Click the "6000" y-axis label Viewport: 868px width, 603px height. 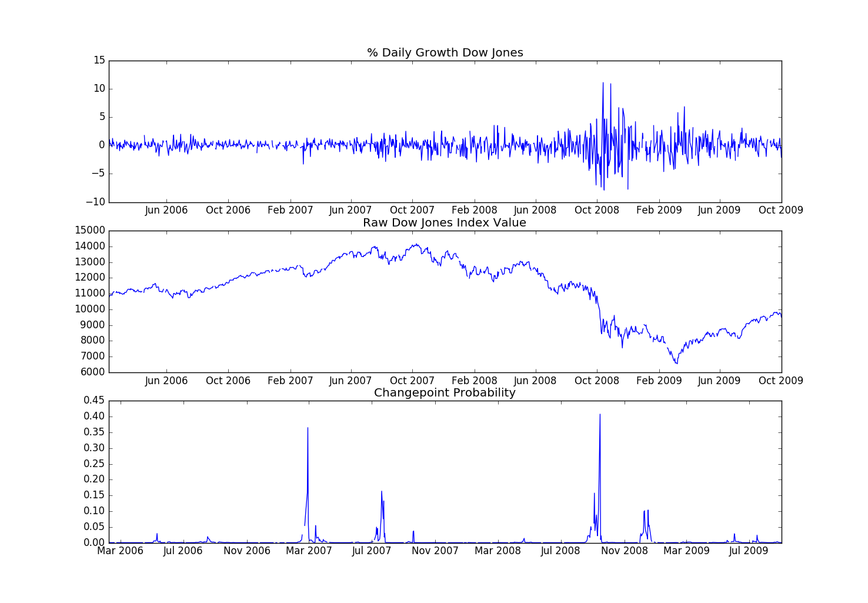(92, 372)
